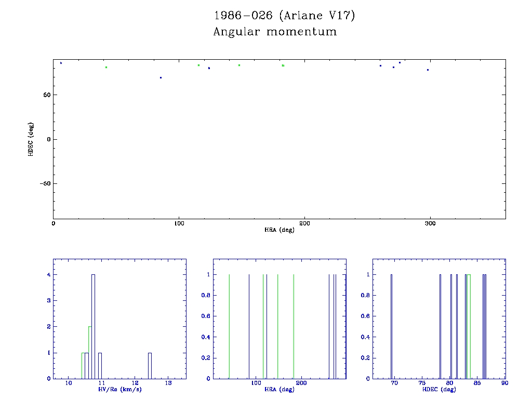Screen dimensions: 532x399
Task: Click the "0.2" tick label on the HRA histogram
Action: pos(206,358)
